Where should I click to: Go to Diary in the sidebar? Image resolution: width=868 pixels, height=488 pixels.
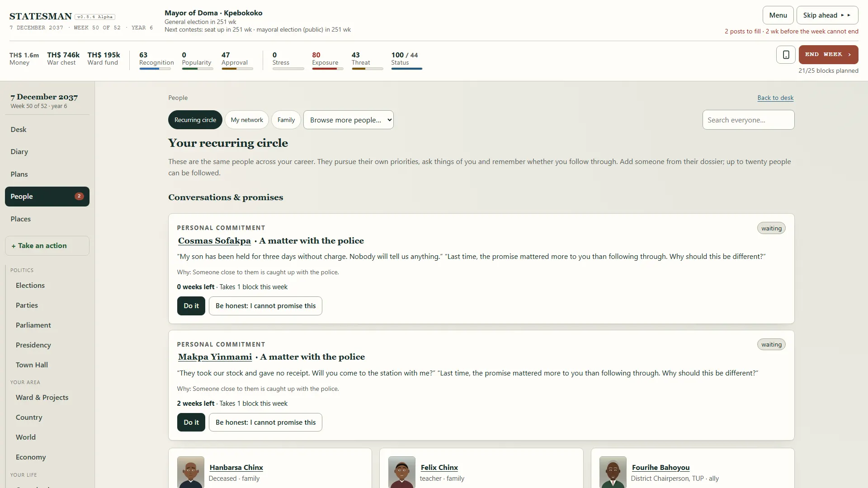19,152
